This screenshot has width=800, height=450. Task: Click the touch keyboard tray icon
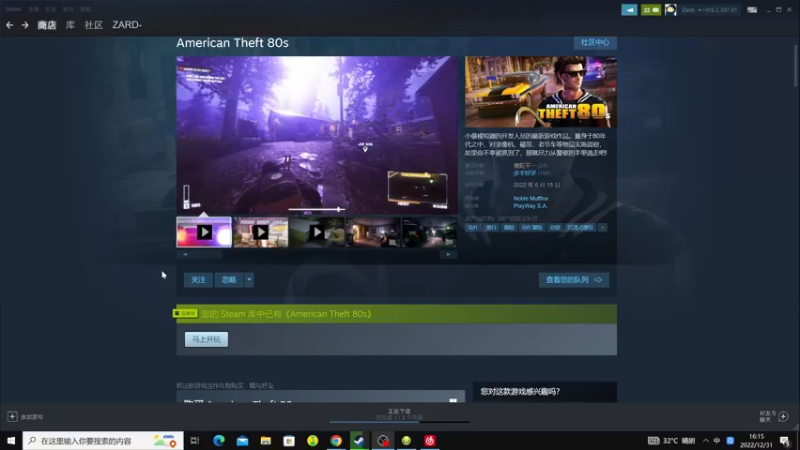[x=653, y=440]
